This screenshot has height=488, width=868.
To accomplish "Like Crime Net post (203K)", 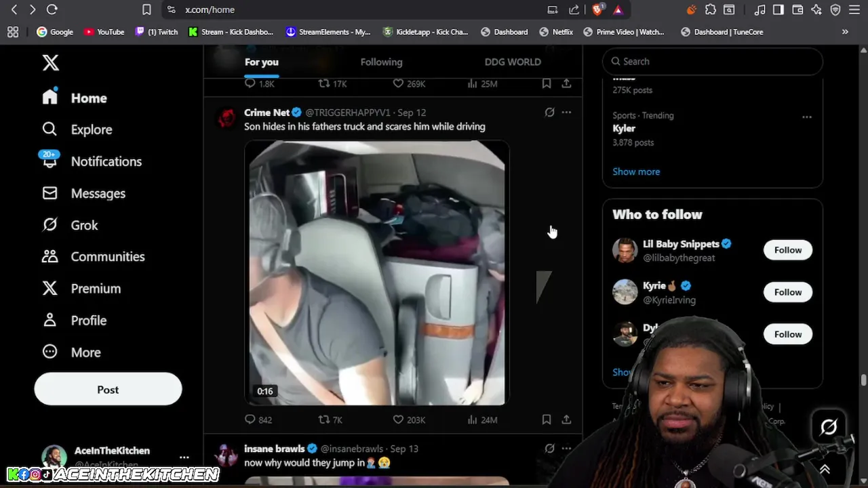I will [x=409, y=420].
